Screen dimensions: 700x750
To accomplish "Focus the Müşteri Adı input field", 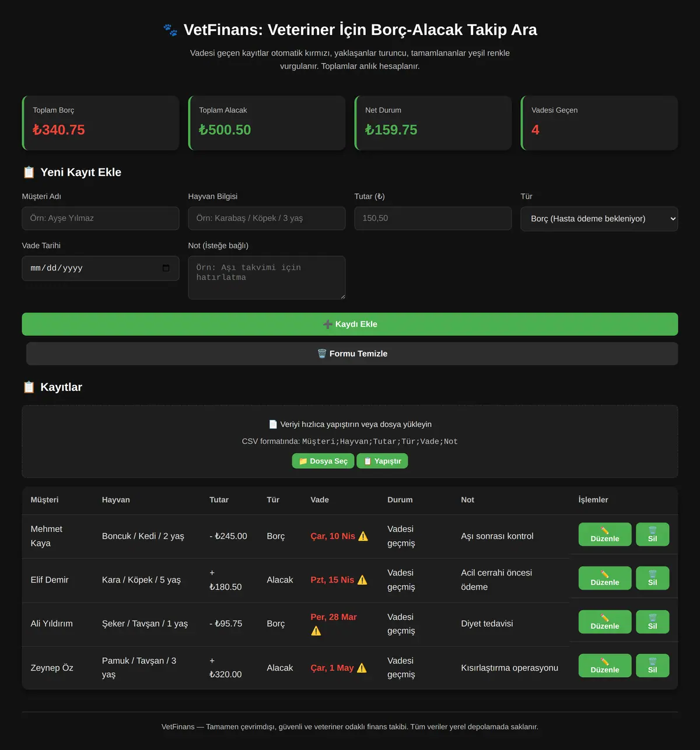I will pyautogui.click(x=100, y=218).
